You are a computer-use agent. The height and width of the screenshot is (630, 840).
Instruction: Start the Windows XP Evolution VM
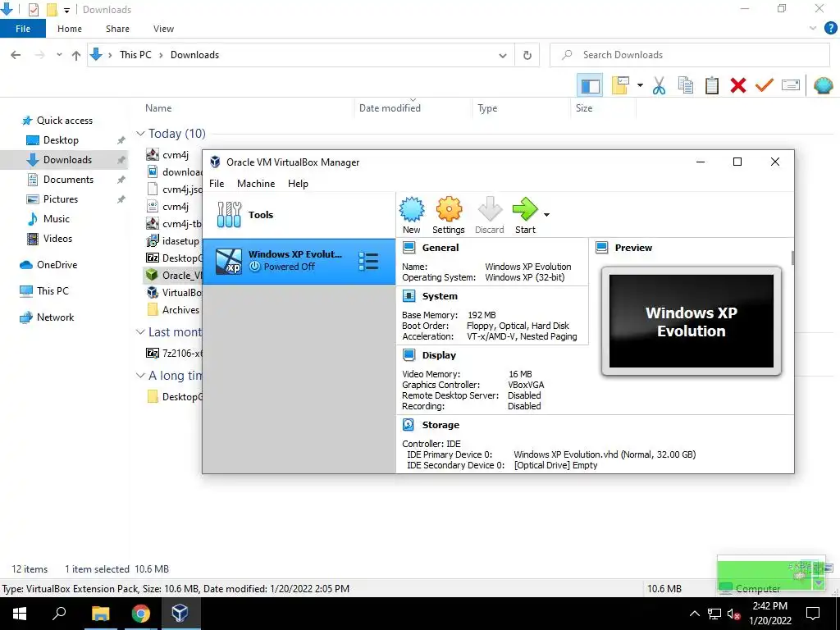click(525, 216)
